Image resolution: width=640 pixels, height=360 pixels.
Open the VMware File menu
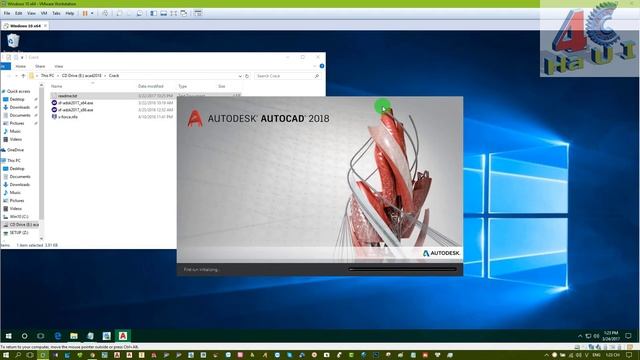7,13
